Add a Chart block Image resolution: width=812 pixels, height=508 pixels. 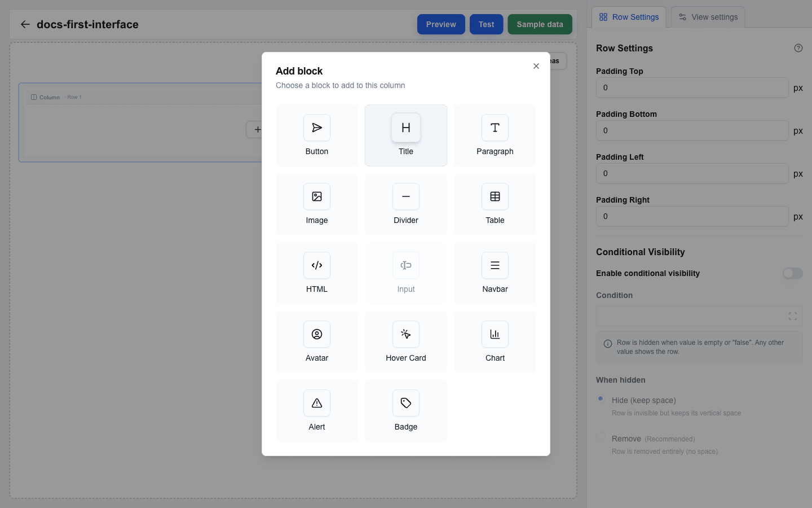click(495, 342)
